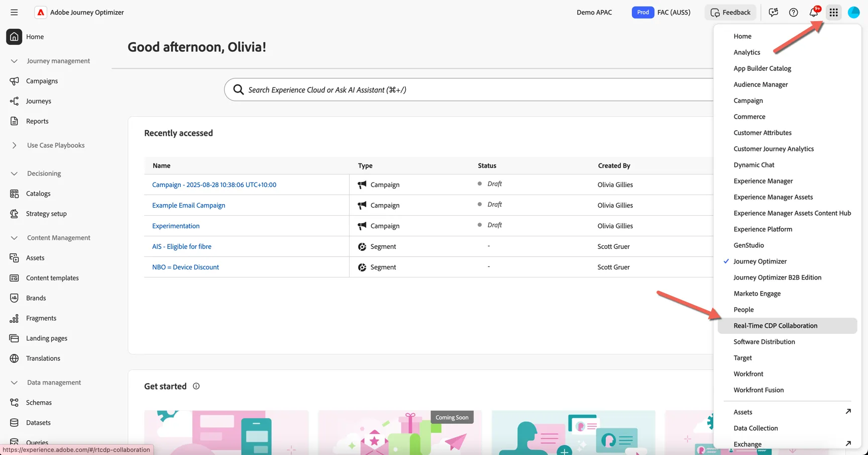Select Real-Time CDP Collaboration from app menu

pyautogui.click(x=787, y=326)
